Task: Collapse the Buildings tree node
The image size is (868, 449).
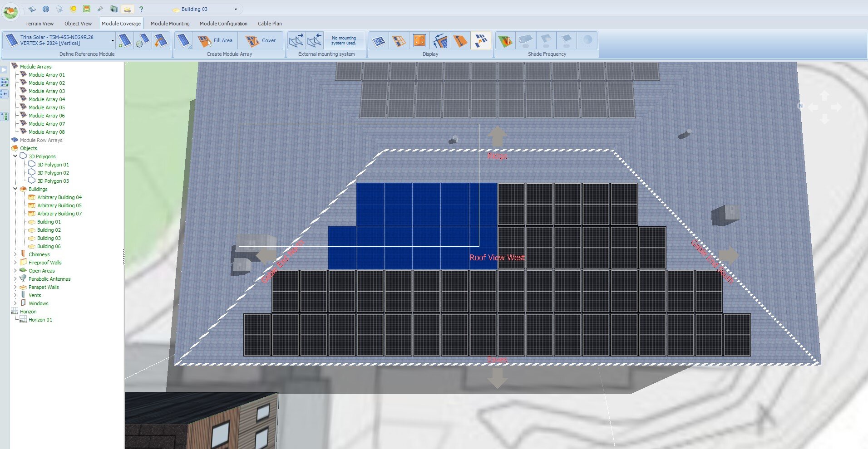Action: (15, 189)
